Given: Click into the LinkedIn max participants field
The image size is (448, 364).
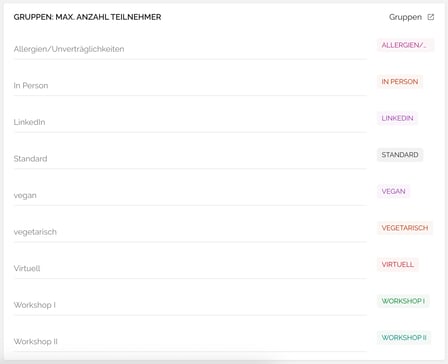Looking at the screenshot, I should [x=190, y=122].
